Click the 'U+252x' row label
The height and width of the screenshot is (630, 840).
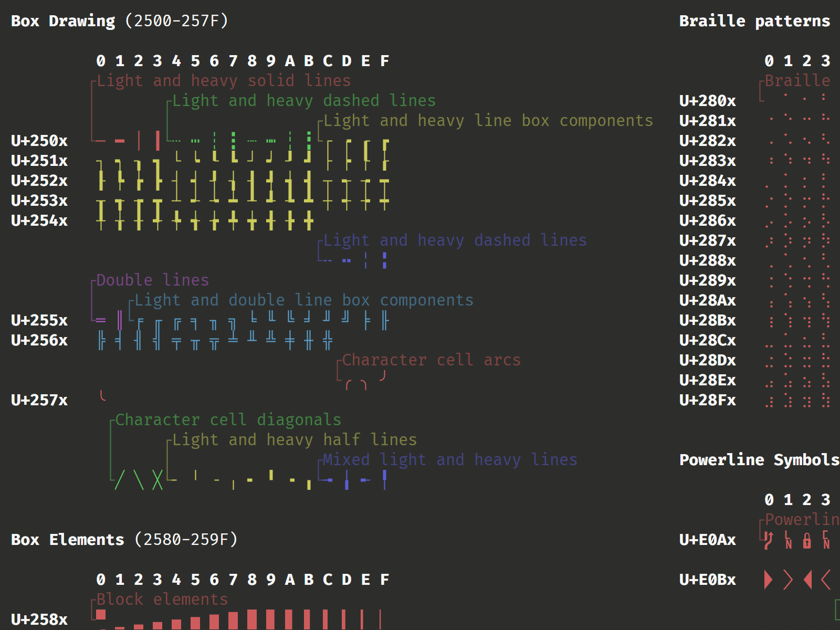click(39, 181)
